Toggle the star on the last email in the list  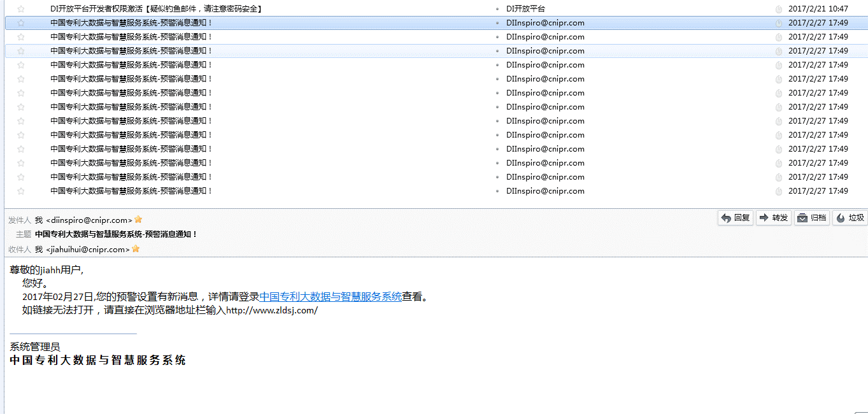[21, 191]
